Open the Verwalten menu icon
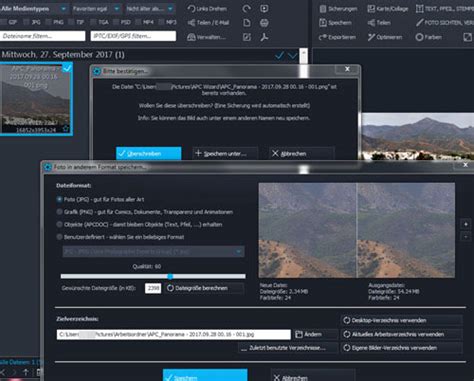The image size is (474, 381). (191, 37)
